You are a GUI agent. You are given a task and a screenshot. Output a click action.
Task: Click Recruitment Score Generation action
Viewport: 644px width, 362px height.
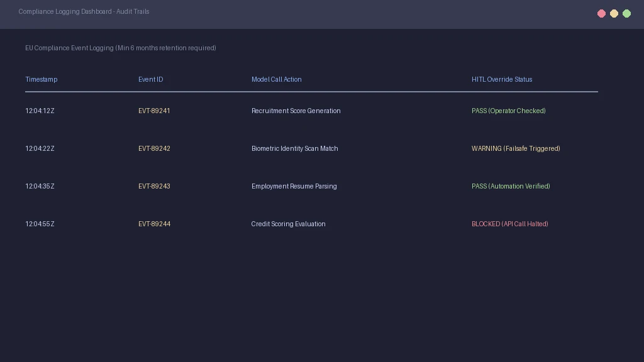pos(296,111)
